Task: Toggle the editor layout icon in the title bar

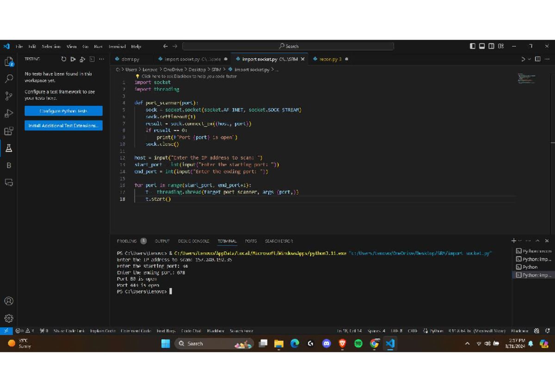Action: click(536, 59)
